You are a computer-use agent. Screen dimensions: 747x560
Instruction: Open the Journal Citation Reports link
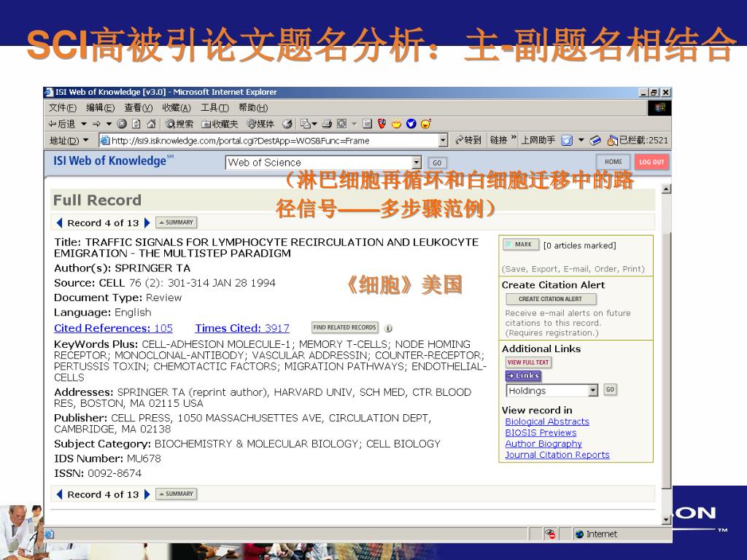tap(557, 455)
